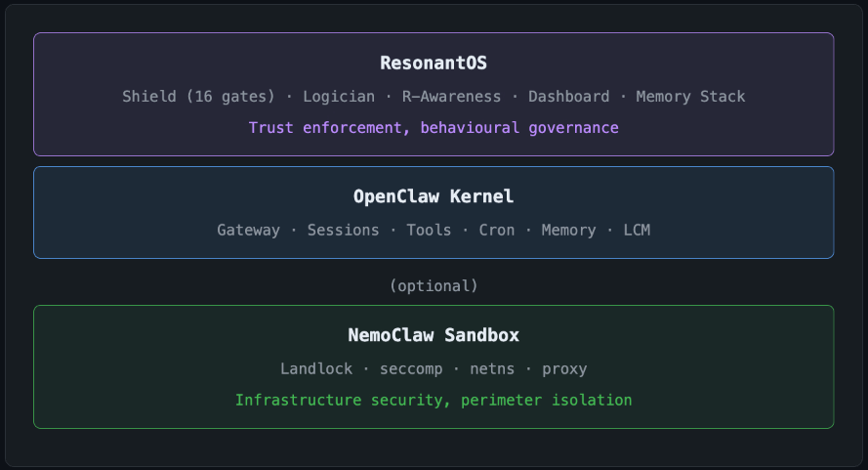Viewport: 868px width, 470px height.
Task: Click the LCM text
Action: pyautogui.click(x=637, y=230)
